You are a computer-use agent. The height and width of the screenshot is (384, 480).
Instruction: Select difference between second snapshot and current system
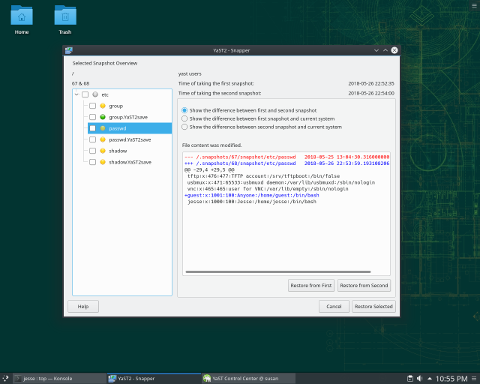point(184,127)
